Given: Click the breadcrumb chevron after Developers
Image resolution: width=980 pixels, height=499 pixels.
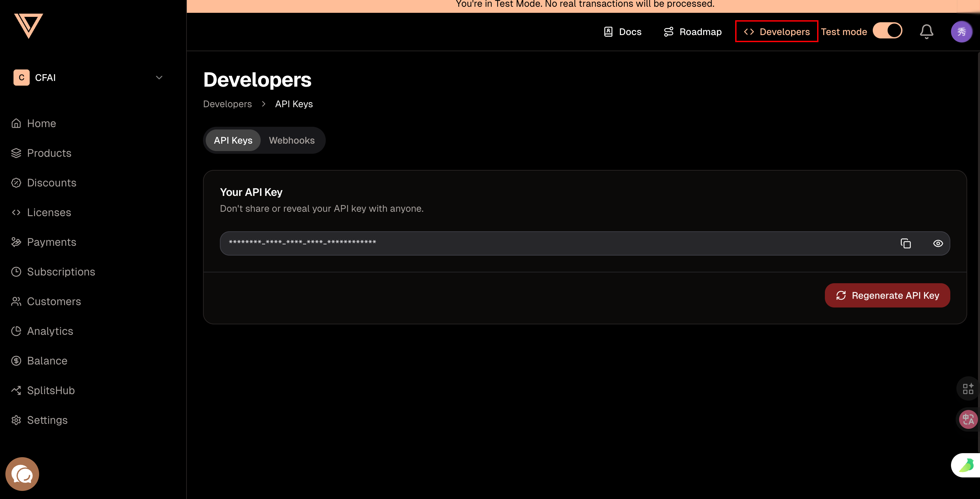Looking at the screenshot, I should 263,104.
